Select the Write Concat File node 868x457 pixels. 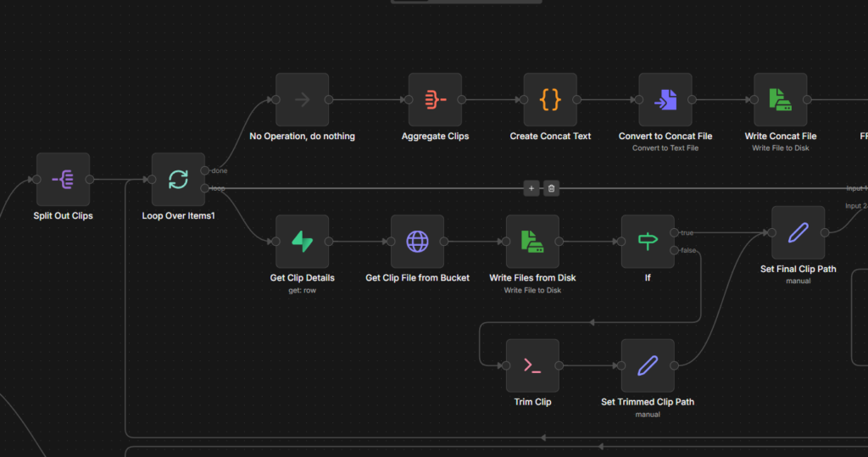[x=781, y=99]
